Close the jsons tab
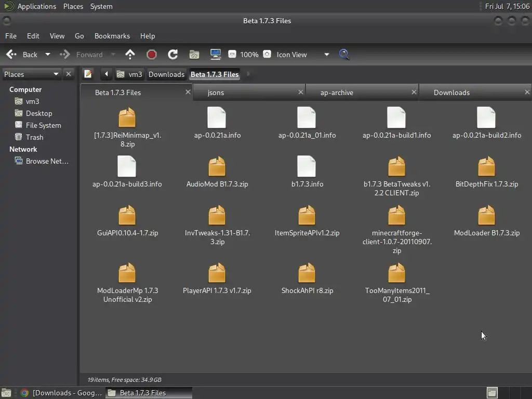 (x=301, y=92)
